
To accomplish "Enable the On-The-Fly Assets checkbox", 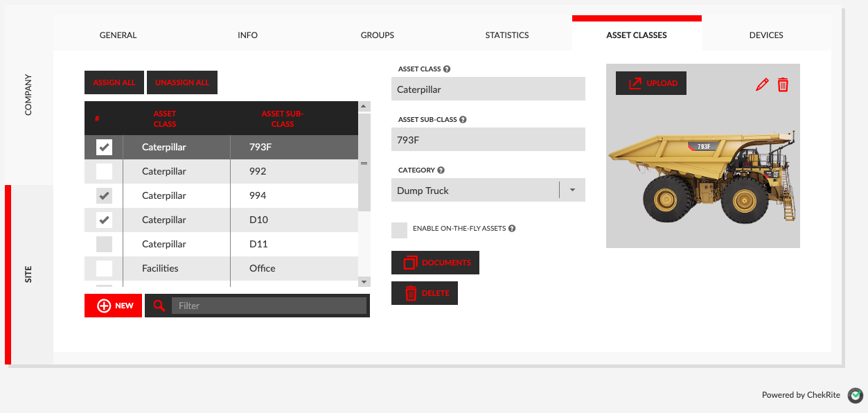I will point(399,230).
